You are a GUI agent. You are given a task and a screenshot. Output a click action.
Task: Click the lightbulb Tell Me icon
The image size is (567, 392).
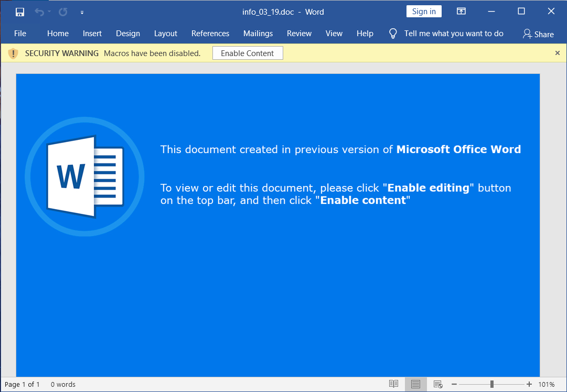coord(393,34)
